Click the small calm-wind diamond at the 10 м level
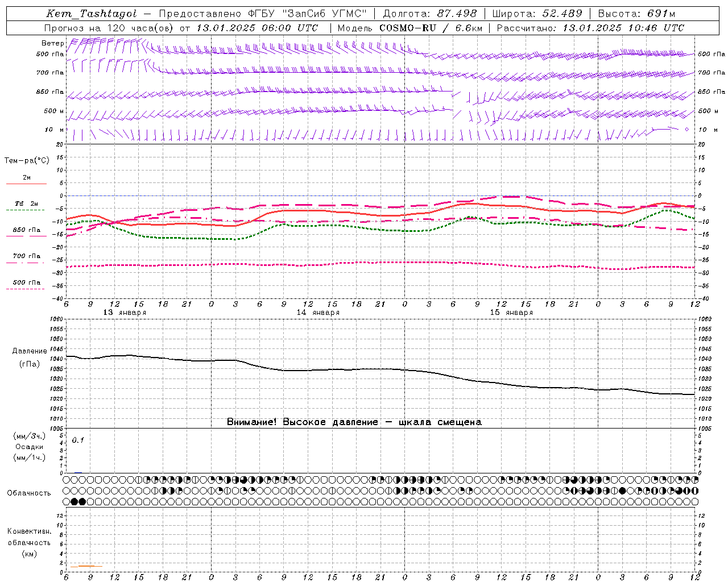The image size is (728, 582). (687, 130)
